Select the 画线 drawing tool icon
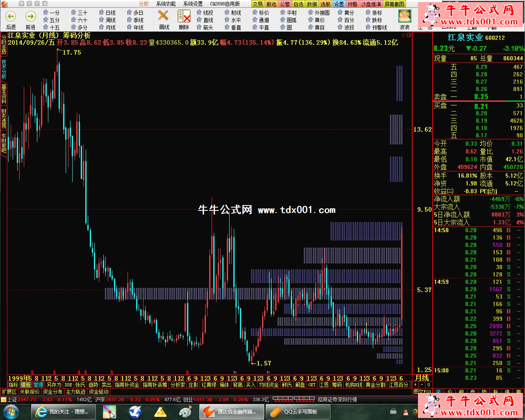 coord(164,16)
